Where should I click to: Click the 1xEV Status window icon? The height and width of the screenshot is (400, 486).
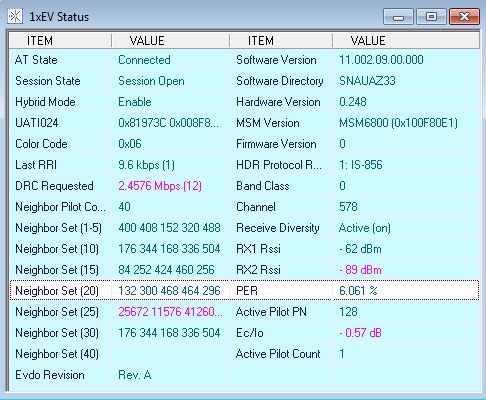15,16
